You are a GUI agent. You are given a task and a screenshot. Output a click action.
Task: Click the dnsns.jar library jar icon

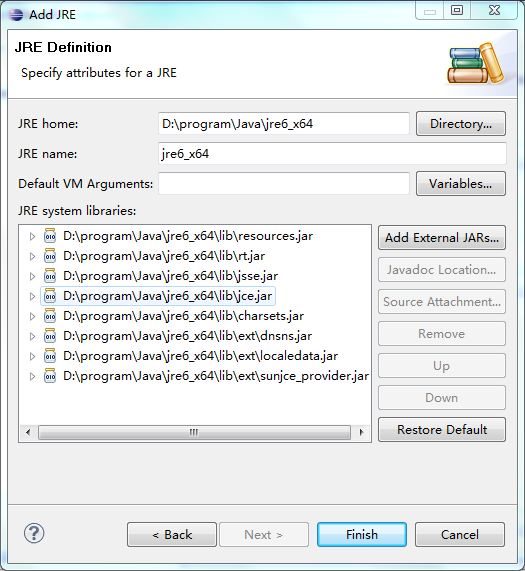click(50, 336)
